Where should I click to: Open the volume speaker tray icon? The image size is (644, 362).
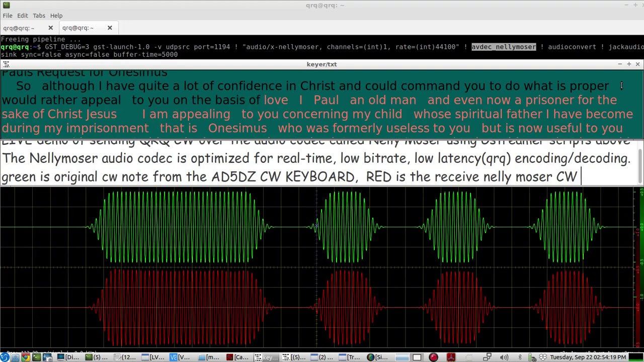(504, 357)
